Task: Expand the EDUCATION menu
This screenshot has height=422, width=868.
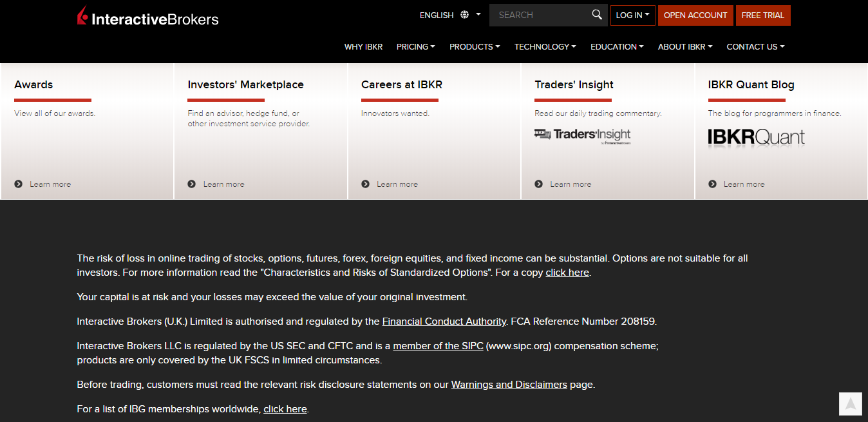Action: pyautogui.click(x=617, y=46)
